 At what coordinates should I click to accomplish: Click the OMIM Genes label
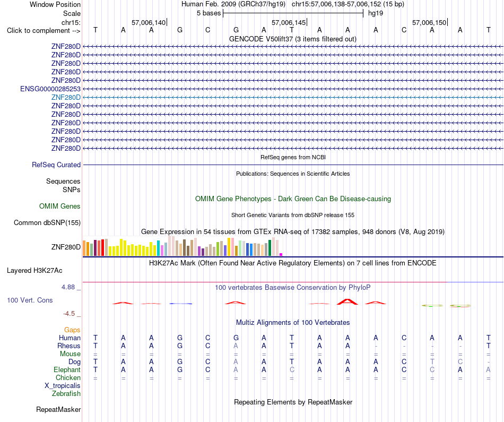click(x=59, y=206)
